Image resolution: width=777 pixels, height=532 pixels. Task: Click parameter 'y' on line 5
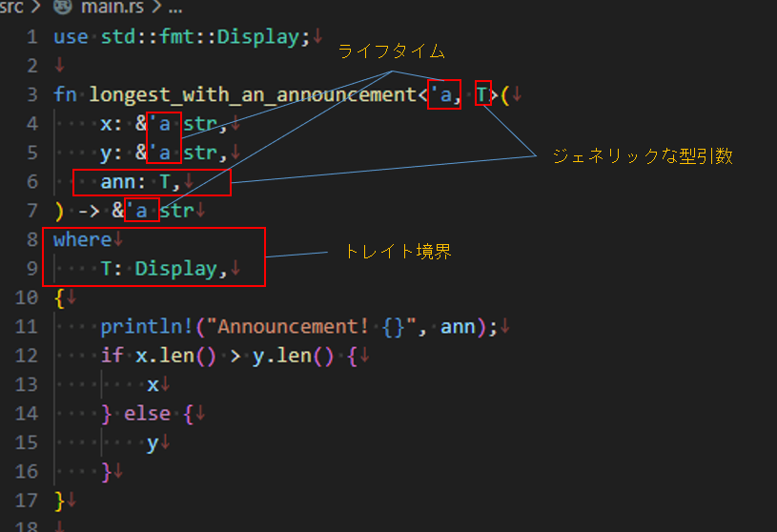(x=106, y=154)
